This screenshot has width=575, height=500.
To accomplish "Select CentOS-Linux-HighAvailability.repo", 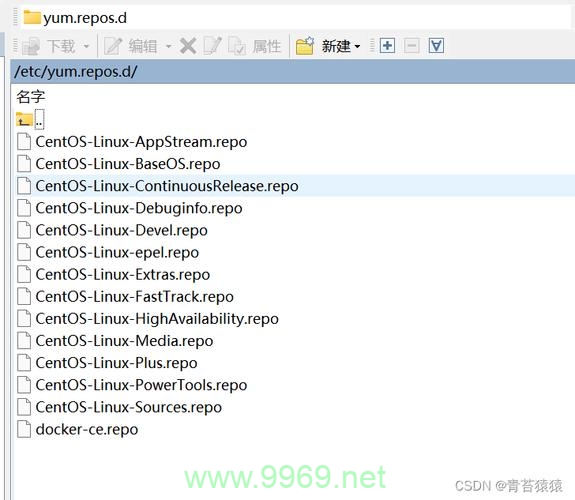I will pyautogui.click(x=157, y=318).
